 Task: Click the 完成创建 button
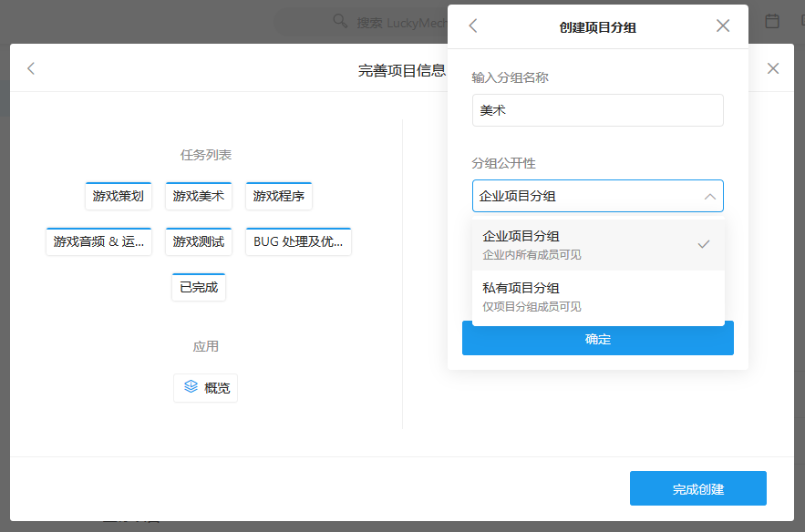(698, 488)
